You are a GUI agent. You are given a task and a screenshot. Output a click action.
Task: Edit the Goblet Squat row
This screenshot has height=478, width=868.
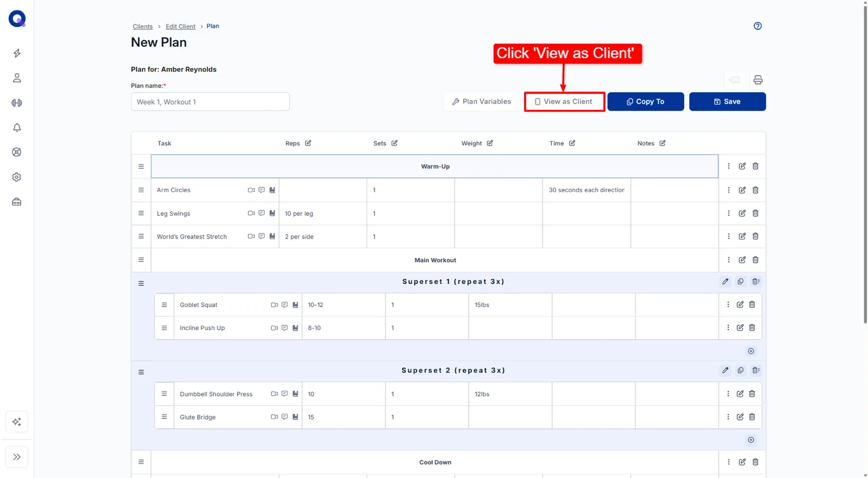tap(740, 305)
